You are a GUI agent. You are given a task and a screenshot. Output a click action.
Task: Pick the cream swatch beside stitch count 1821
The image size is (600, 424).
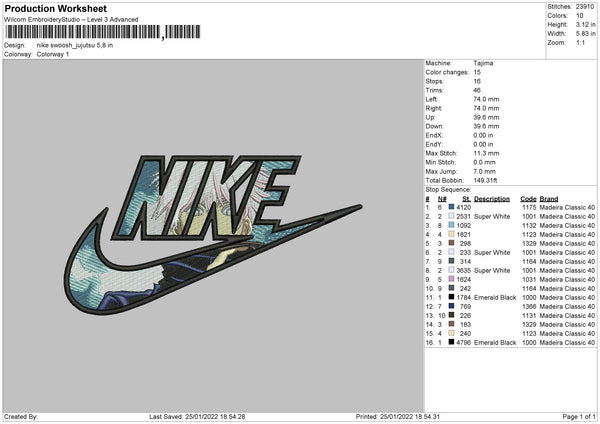[x=452, y=234]
